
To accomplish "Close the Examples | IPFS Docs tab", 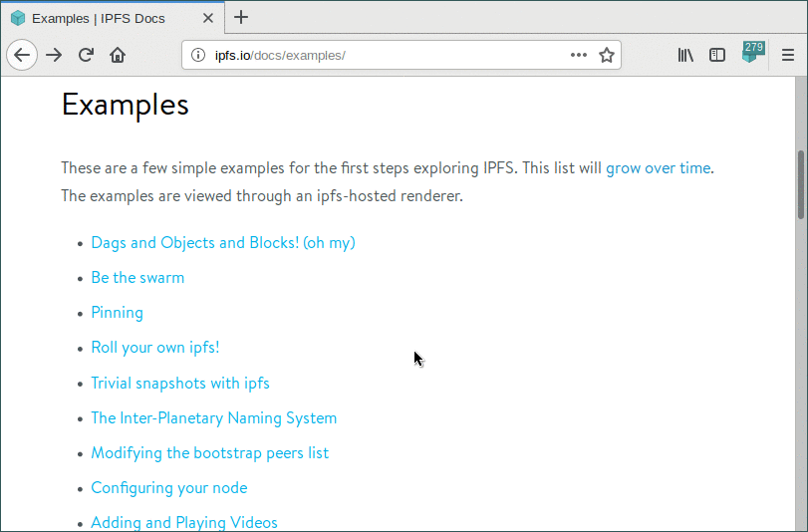I will [207, 18].
